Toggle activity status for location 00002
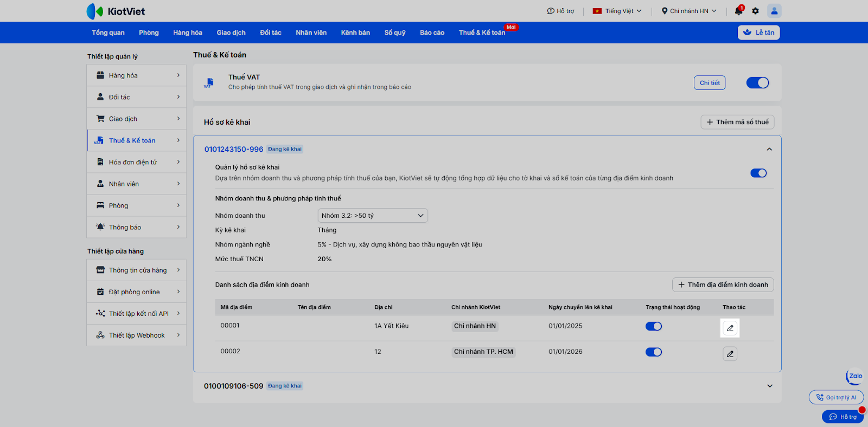This screenshot has height=427, width=868. [x=654, y=352]
